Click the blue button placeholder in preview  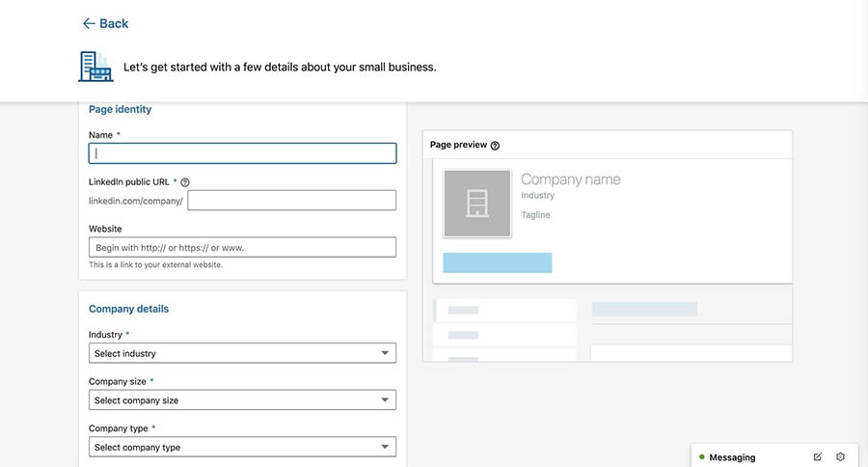pos(497,262)
